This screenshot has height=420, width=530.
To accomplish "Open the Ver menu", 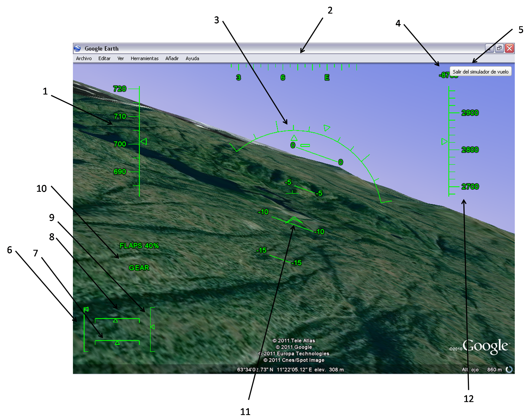I will [x=120, y=58].
